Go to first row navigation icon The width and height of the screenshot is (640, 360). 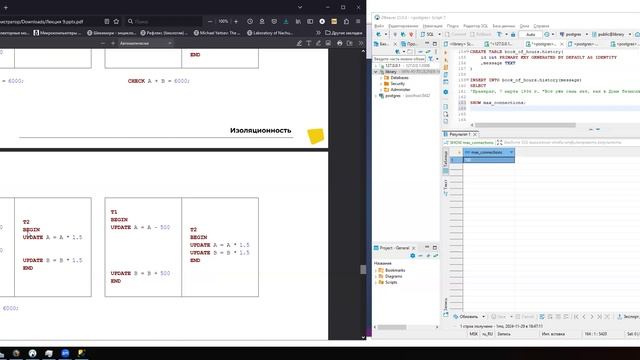coord(576,317)
